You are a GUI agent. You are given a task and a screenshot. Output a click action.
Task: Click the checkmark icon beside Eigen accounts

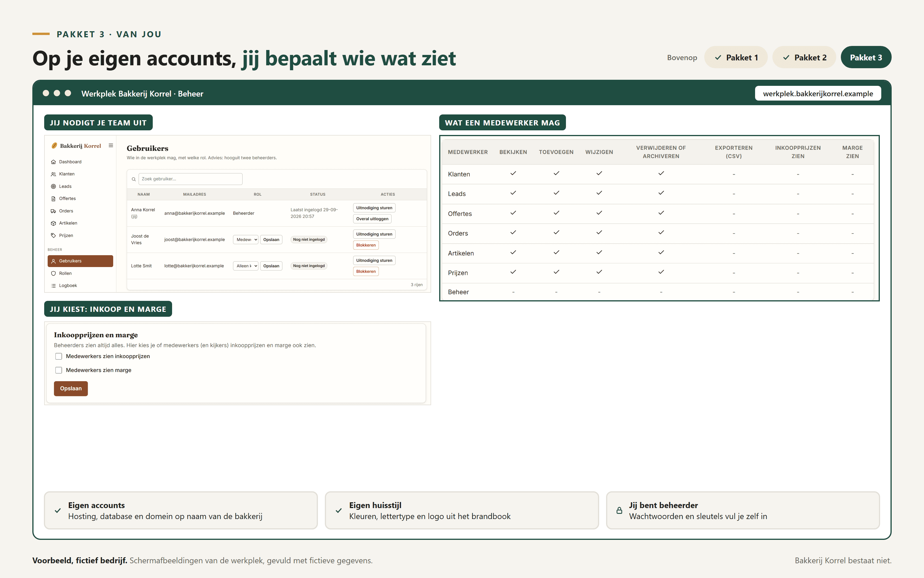click(58, 510)
